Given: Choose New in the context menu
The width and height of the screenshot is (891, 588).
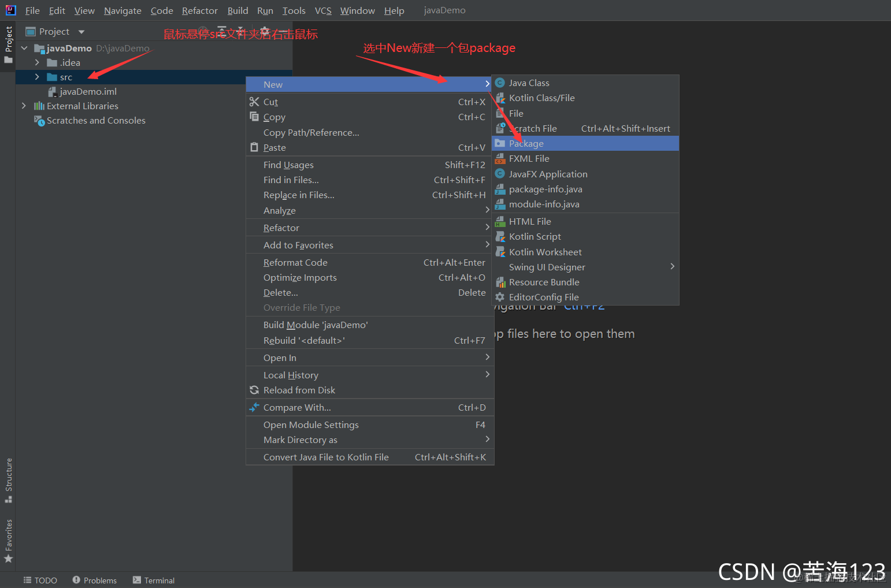Looking at the screenshot, I should coord(370,84).
